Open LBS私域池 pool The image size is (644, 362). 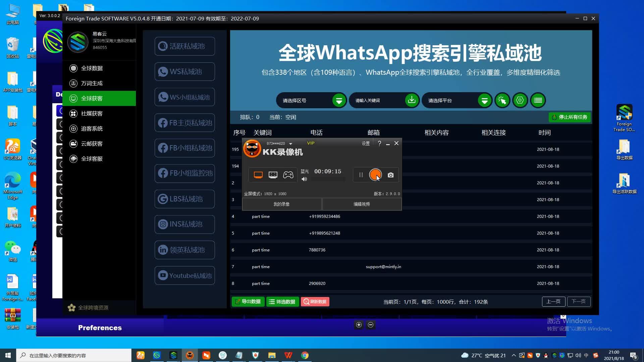tap(185, 199)
